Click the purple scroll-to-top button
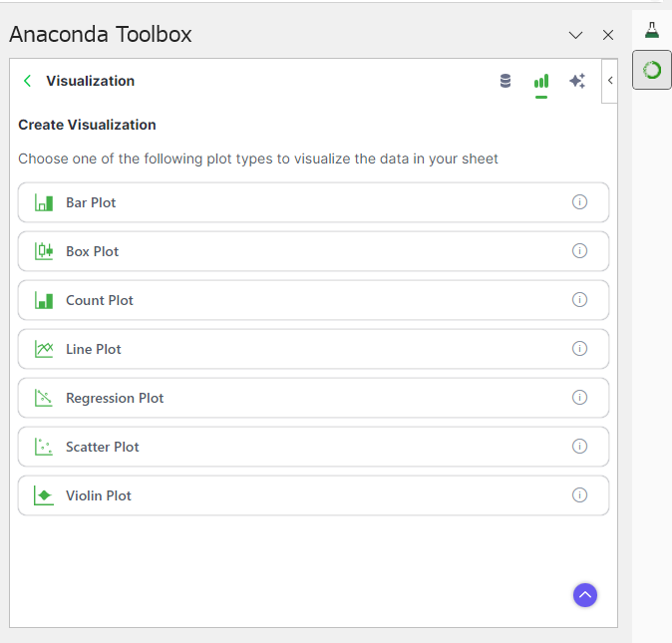 [x=585, y=595]
